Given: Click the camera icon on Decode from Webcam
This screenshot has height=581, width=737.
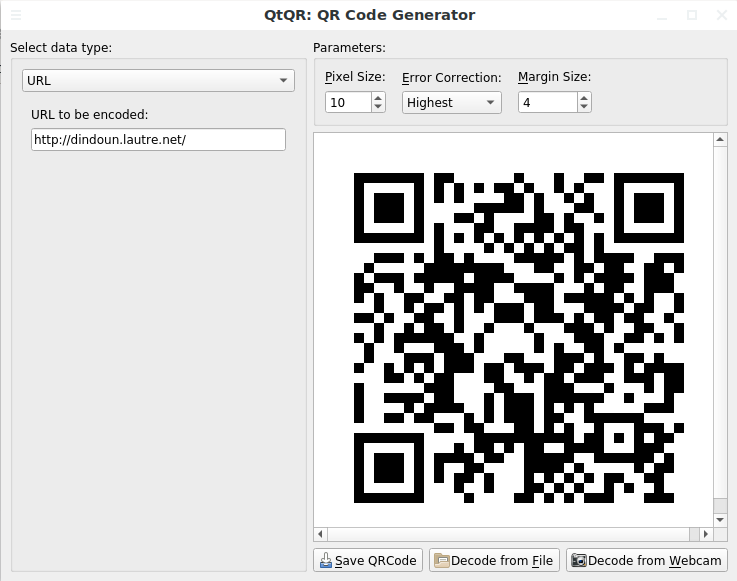Looking at the screenshot, I should (579, 560).
